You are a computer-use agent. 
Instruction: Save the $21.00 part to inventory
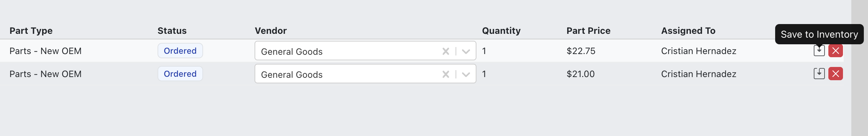coord(819,74)
